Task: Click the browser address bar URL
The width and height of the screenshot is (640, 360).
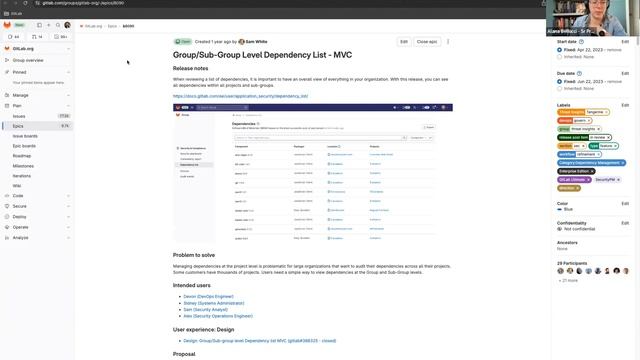Action: coord(84,3)
